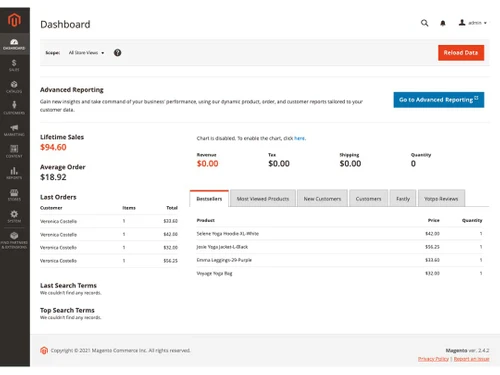
Task: Click the Selene Yoga Hoodie-XL-White bestseller row
Action: (339, 234)
